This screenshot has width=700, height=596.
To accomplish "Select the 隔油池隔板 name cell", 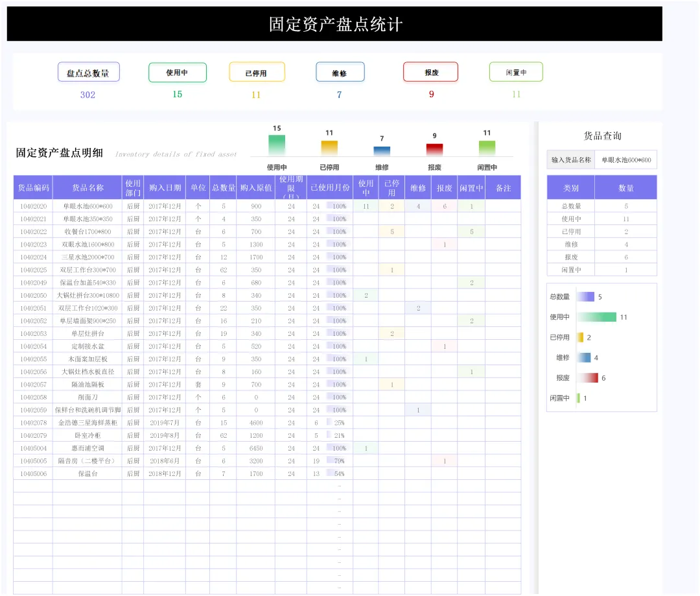I will pyautogui.click(x=87, y=385).
